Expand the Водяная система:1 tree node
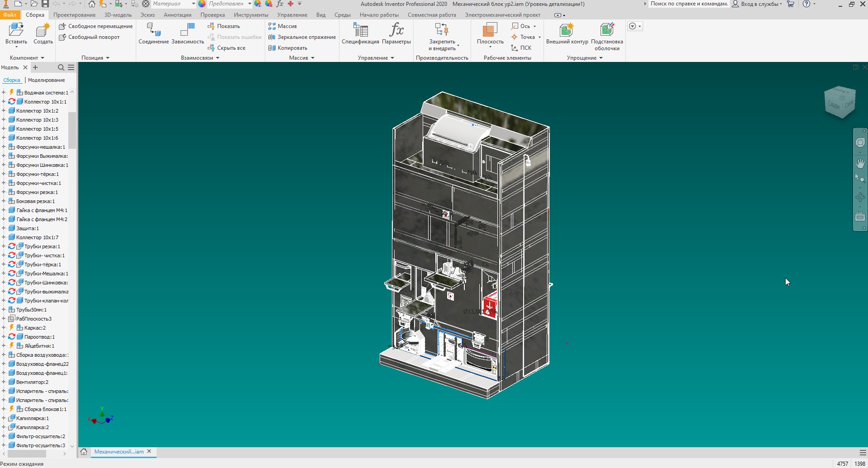The height and width of the screenshot is (468, 868). [4, 93]
